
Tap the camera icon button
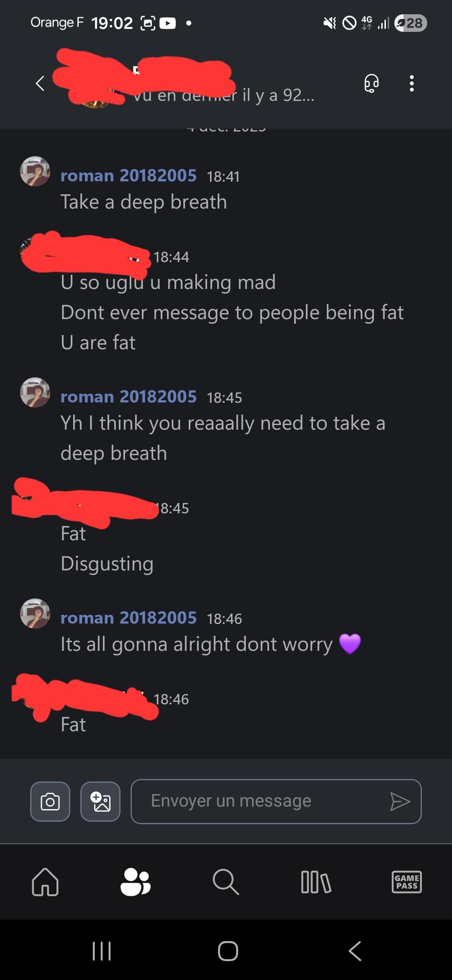point(50,802)
